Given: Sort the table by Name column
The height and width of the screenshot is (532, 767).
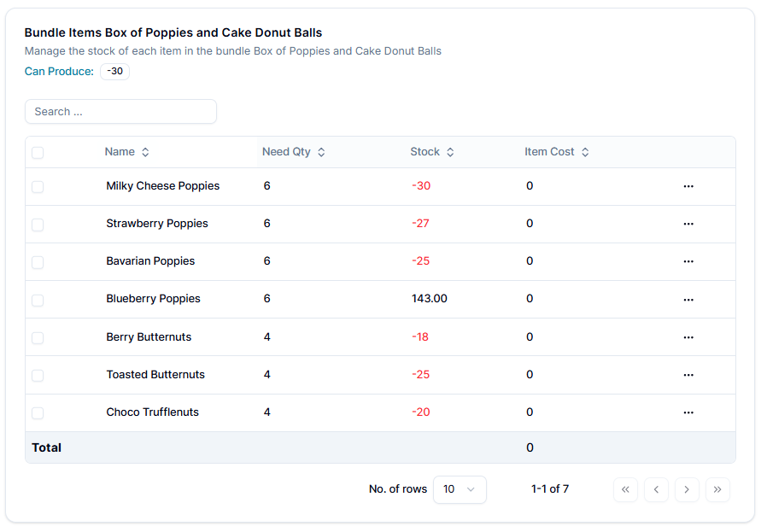Looking at the screenshot, I should coord(127,152).
